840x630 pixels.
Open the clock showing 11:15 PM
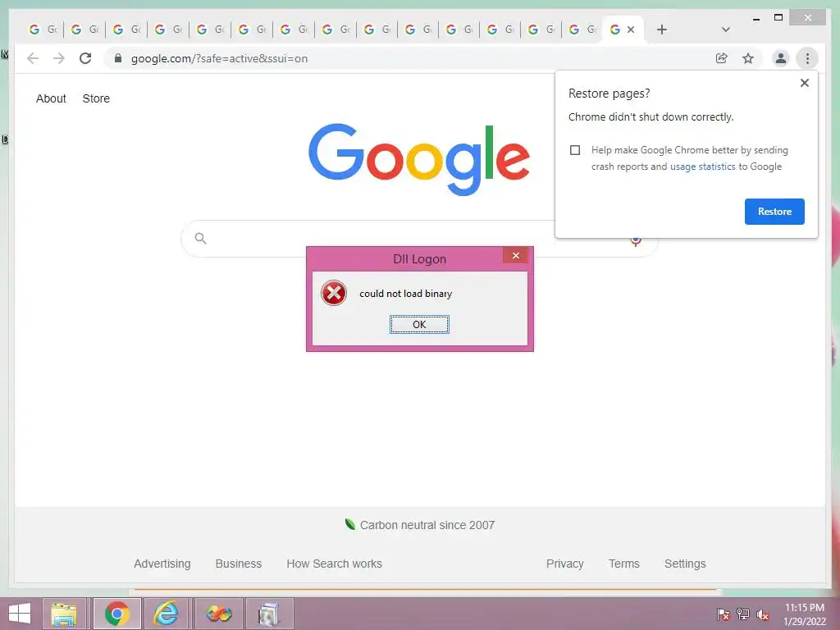(x=805, y=614)
